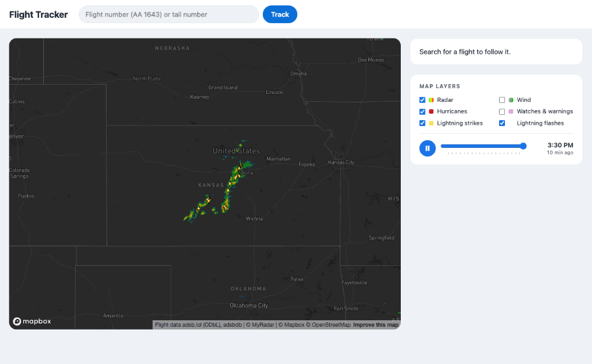Click the red Hurricanes legend swatch
592x364 pixels.
point(431,111)
